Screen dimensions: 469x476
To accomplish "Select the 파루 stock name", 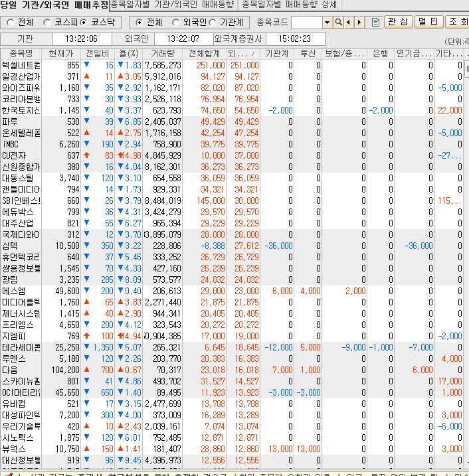I will coord(11,121).
